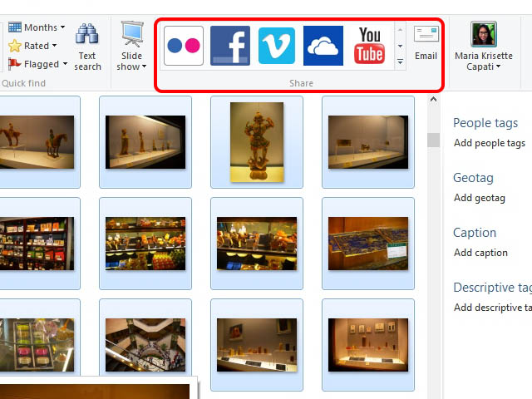Click the Rated star icon
Viewport: 532px width, 399px height.
15,46
